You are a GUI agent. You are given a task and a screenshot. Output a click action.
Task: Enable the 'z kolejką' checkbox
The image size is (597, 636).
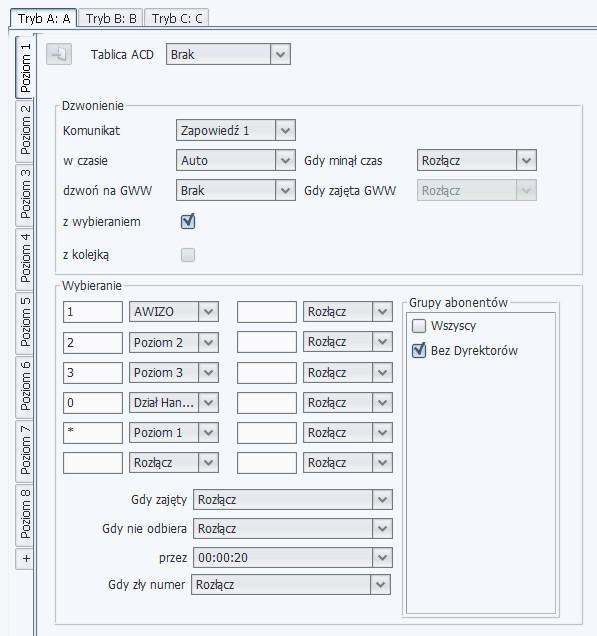[188, 255]
